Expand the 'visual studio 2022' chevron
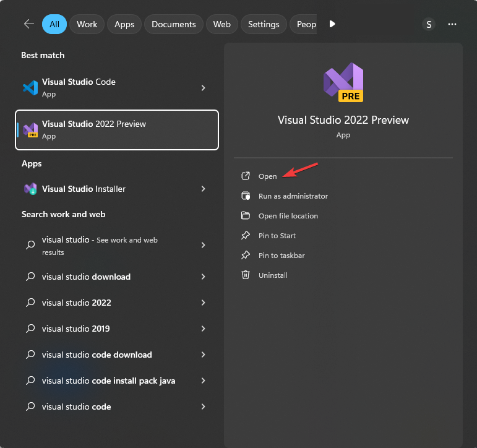 coord(203,303)
